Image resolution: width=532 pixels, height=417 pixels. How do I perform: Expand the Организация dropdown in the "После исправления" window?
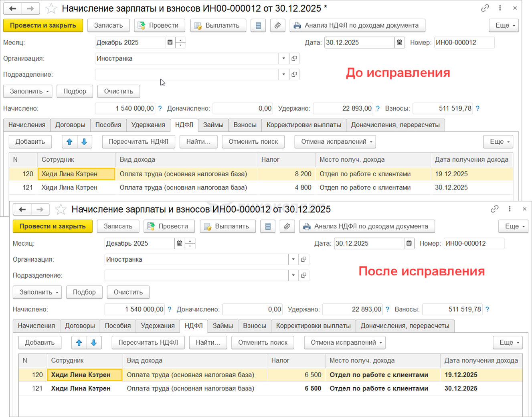click(293, 260)
